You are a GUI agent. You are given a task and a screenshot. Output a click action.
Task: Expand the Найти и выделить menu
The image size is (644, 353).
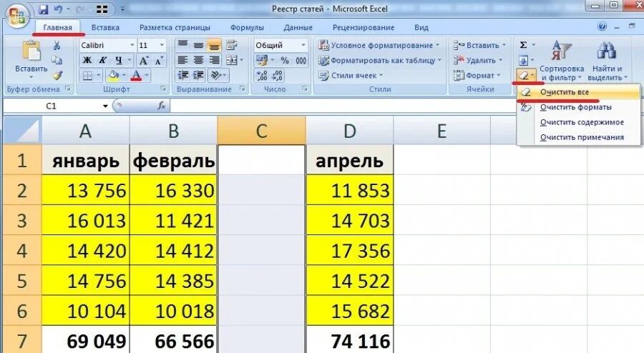[608, 61]
